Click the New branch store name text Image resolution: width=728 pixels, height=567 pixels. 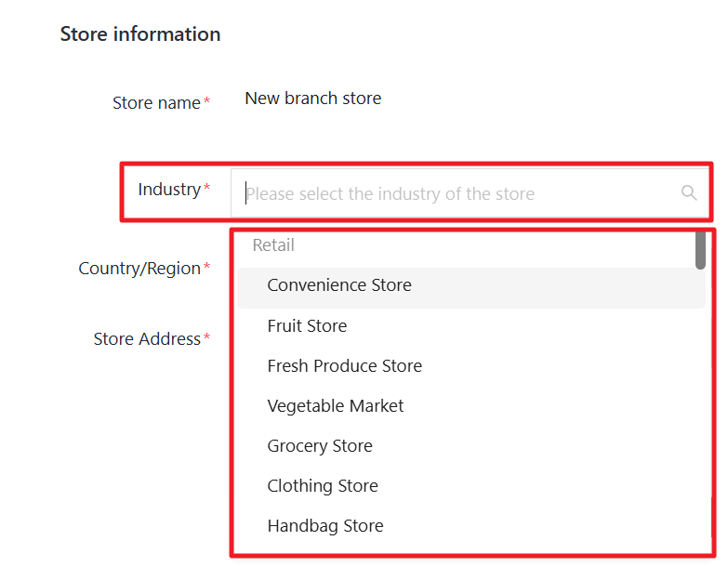(x=312, y=99)
